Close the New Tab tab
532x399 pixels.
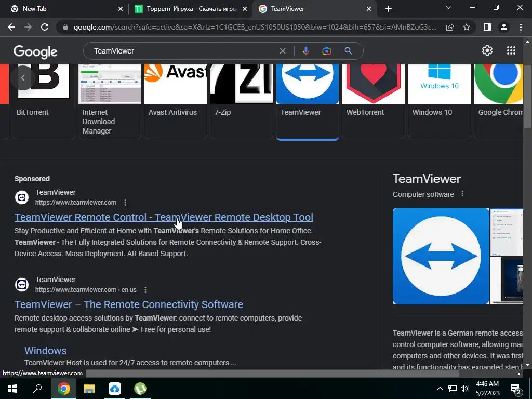[x=121, y=9]
